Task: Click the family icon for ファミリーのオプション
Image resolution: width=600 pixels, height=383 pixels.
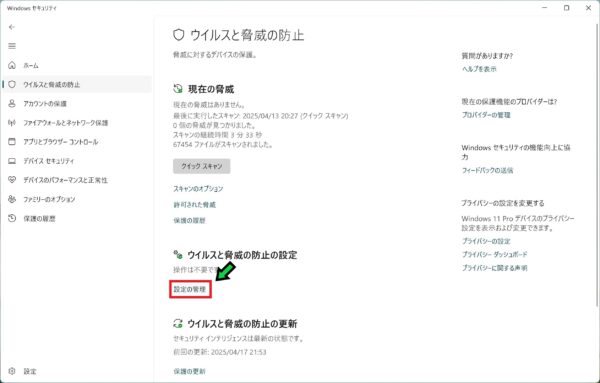Action: [12, 199]
